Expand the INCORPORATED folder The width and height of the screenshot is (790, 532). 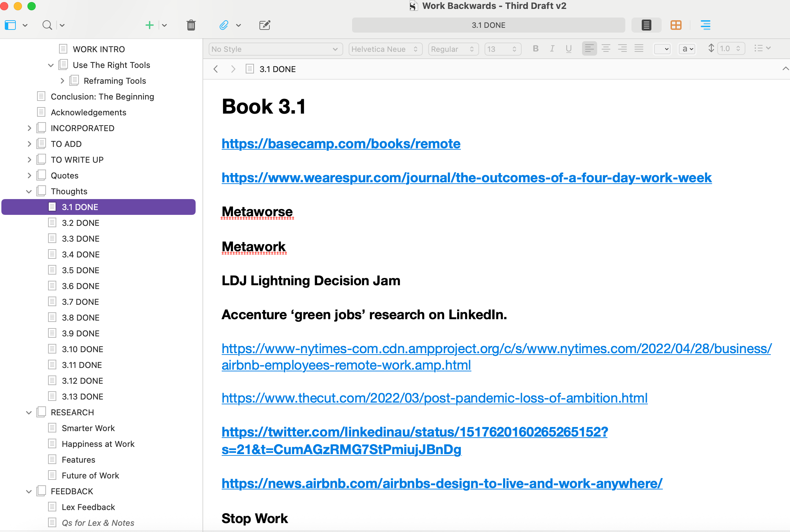pyautogui.click(x=29, y=128)
